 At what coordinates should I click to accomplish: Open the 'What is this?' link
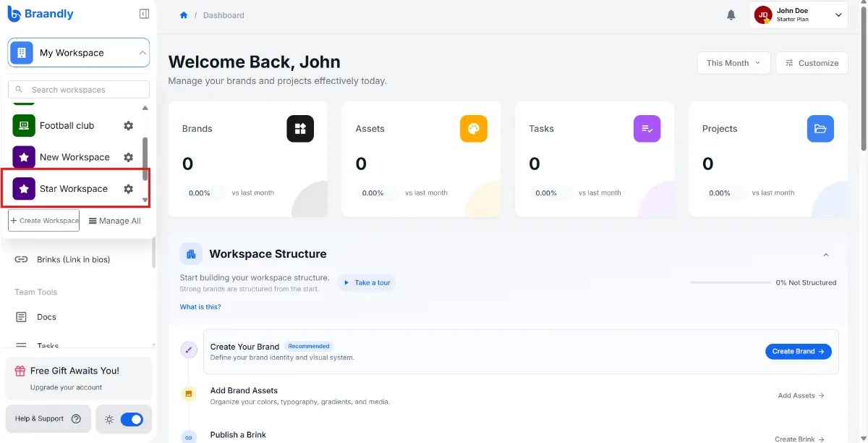pos(200,307)
